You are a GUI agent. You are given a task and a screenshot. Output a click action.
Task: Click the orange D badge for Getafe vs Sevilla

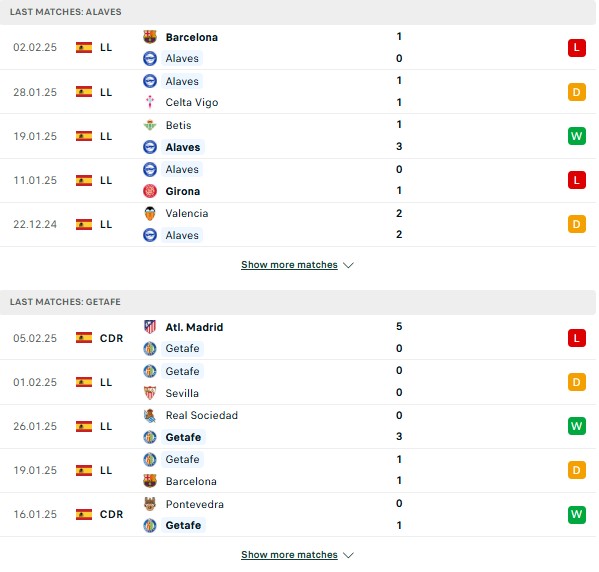click(576, 382)
